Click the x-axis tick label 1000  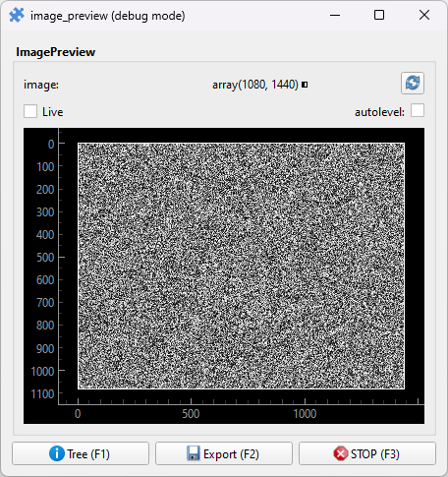coord(305,414)
